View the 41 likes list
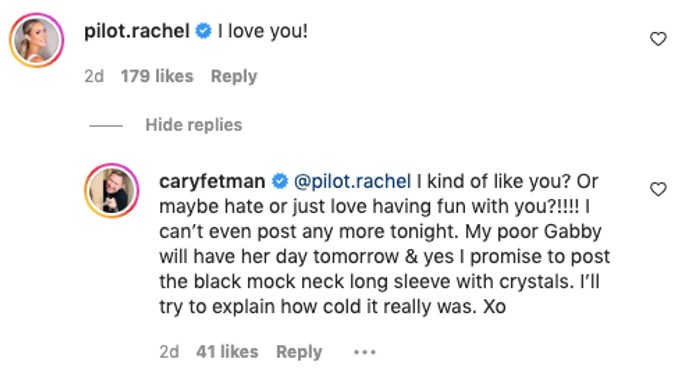The height and width of the screenshot is (380, 680). (x=227, y=352)
